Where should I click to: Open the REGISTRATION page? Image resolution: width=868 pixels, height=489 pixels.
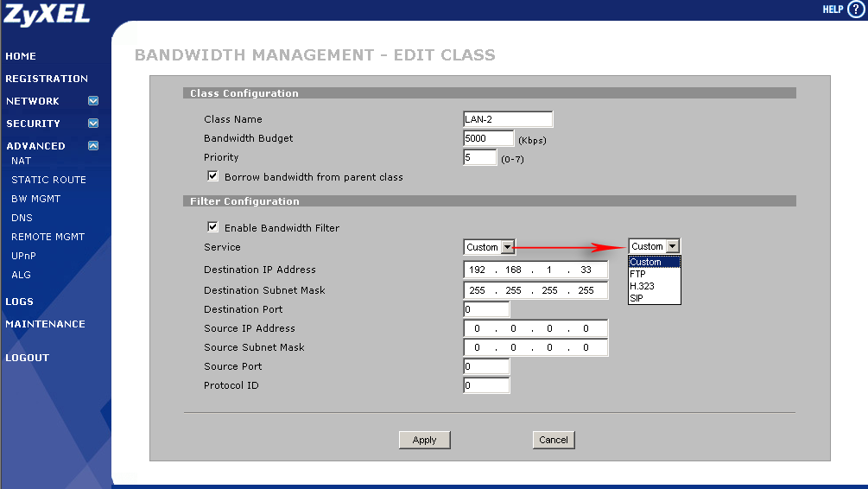(x=47, y=79)
